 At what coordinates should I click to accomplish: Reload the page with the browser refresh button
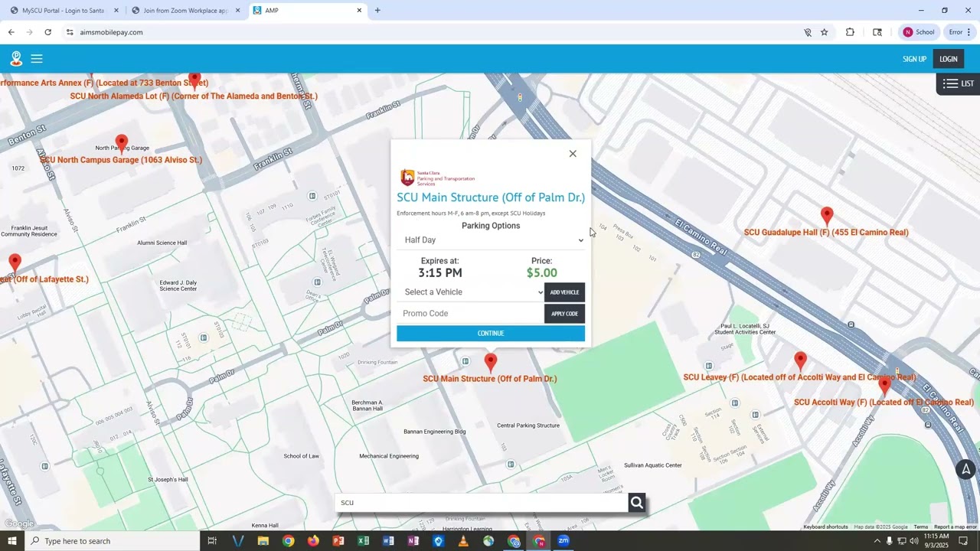tap(47, 32)
